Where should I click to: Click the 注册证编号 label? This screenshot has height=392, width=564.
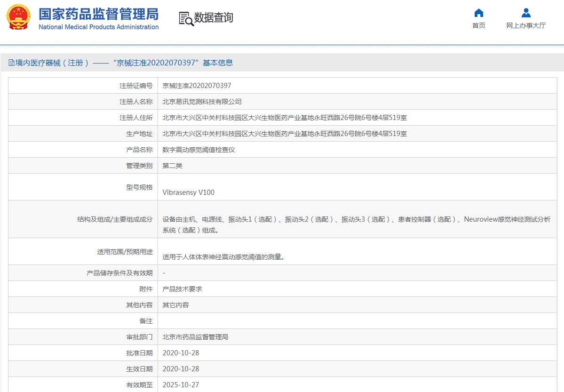[136, 86]
